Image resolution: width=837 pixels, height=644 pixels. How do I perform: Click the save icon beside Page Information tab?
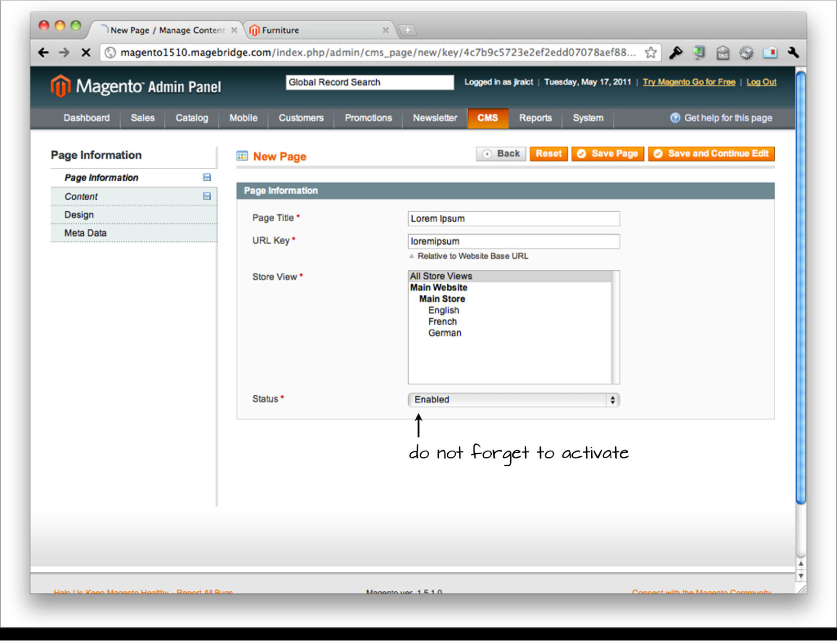[x=207, y=178]
